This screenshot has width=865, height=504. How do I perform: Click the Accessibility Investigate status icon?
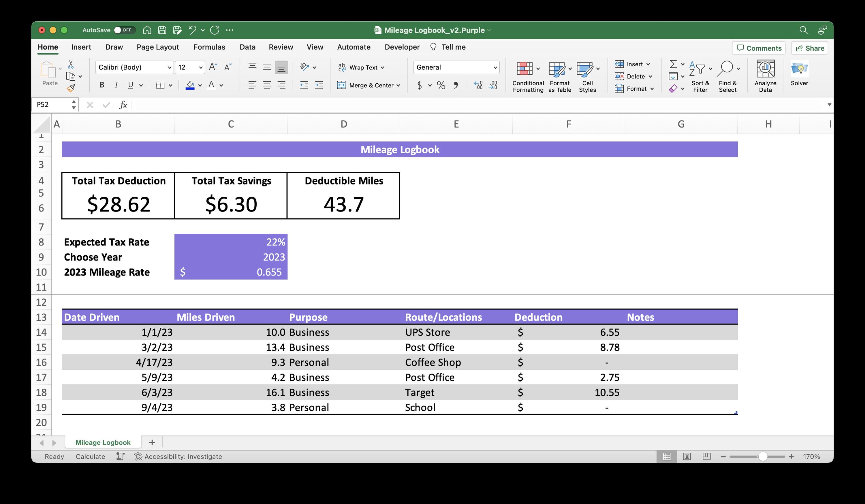tap(138, 456)
